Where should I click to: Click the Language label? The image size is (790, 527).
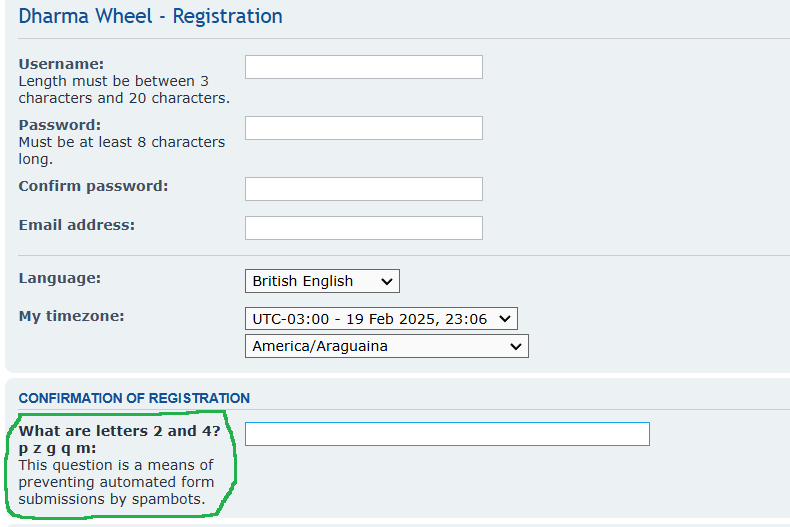[x=60, y=278]
